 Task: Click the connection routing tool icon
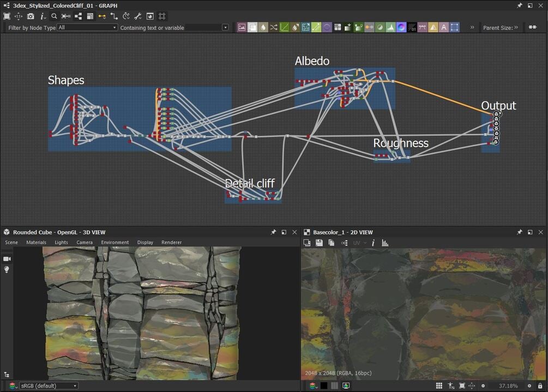click(x=114, y=16)
